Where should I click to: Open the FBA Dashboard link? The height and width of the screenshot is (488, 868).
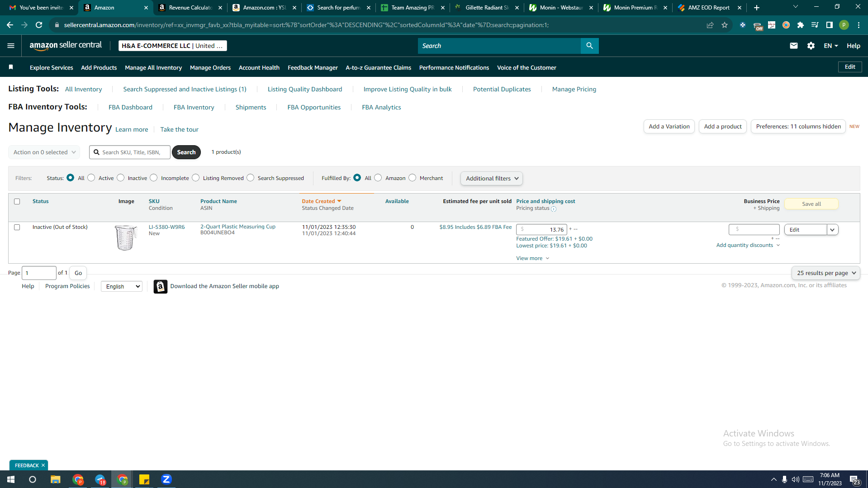click(130, 108)
